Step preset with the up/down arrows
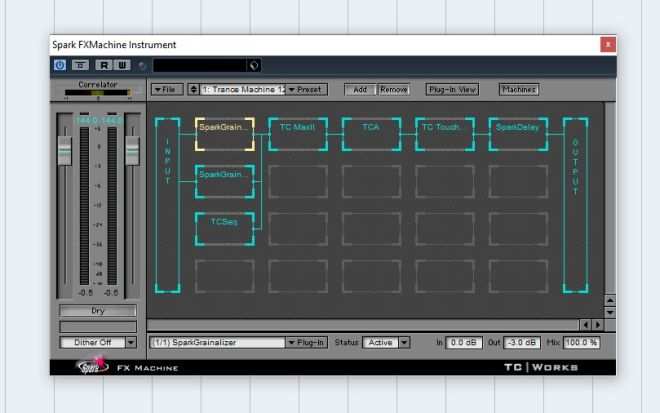Viewport: 660px width, 413px height. click(193, 90)
